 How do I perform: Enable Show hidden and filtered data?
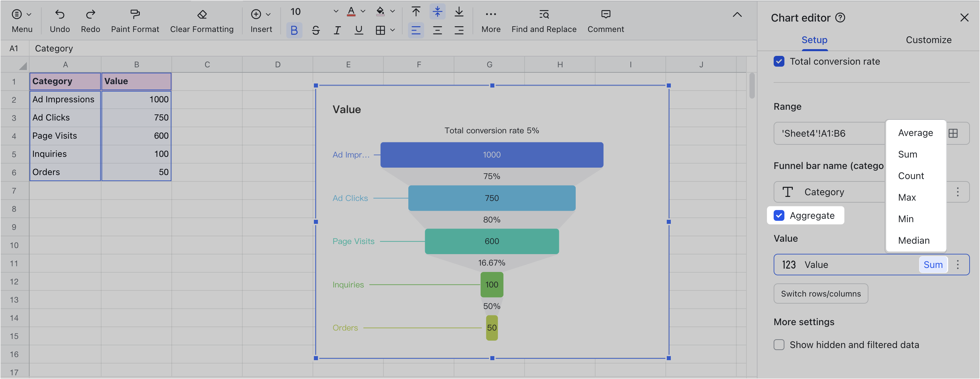pyautogui.click(x=779, y=345)
